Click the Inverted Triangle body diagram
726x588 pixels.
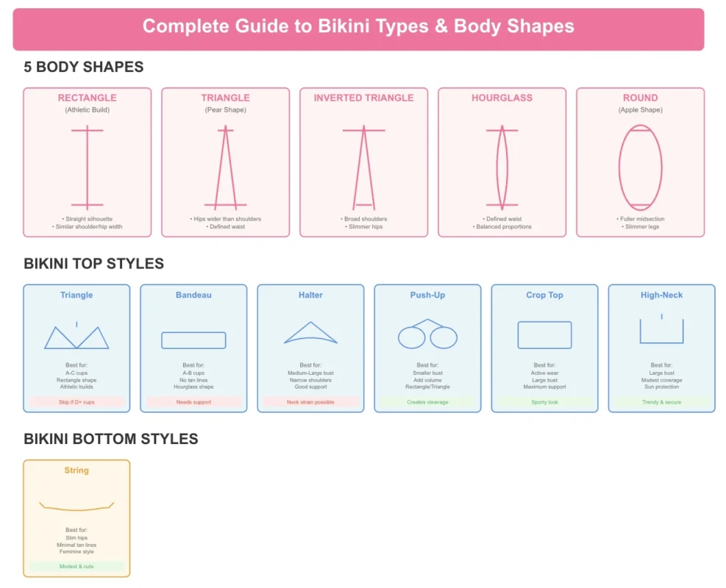(x=363, y=168)
